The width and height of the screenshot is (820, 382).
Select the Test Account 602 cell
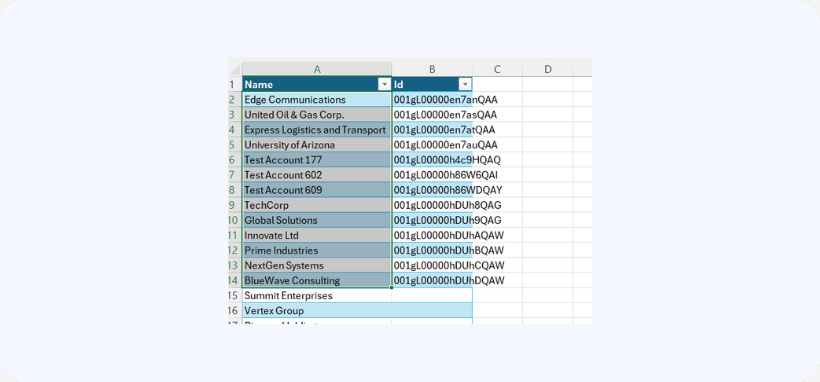click(317, 175)
